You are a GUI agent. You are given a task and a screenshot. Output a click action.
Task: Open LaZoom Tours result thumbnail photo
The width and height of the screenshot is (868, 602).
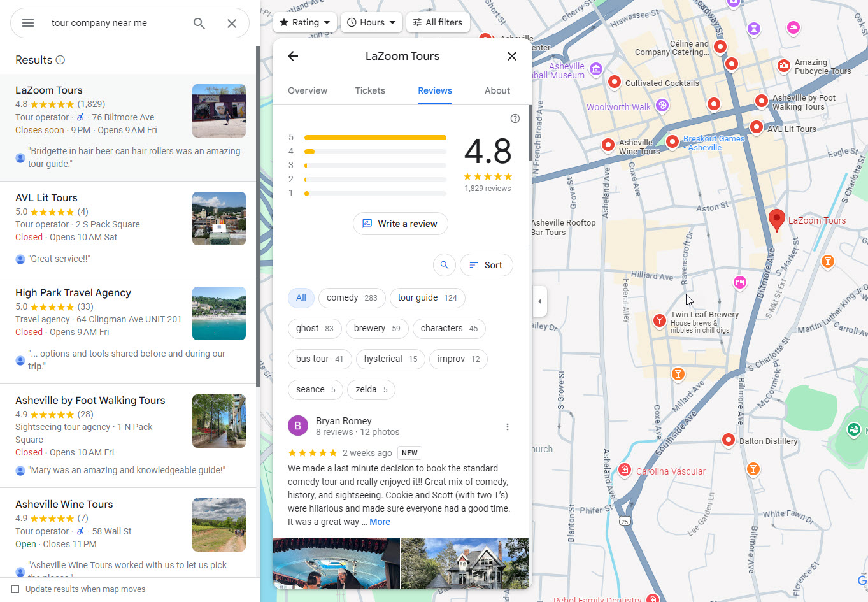click(219, 111)
